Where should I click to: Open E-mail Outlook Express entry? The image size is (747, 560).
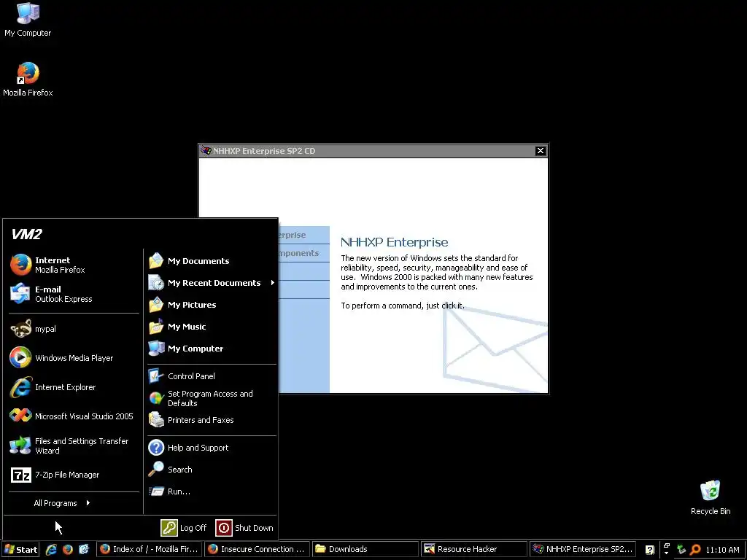tap(74, 294)
